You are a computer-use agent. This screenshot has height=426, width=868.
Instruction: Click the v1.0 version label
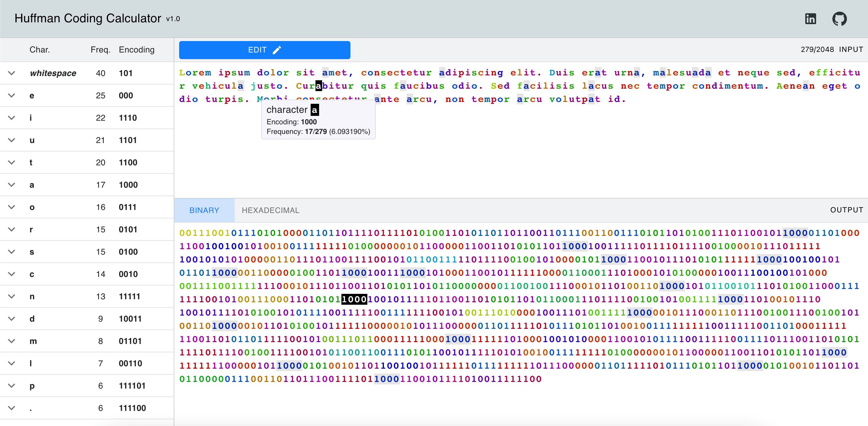tap(173, 19)
